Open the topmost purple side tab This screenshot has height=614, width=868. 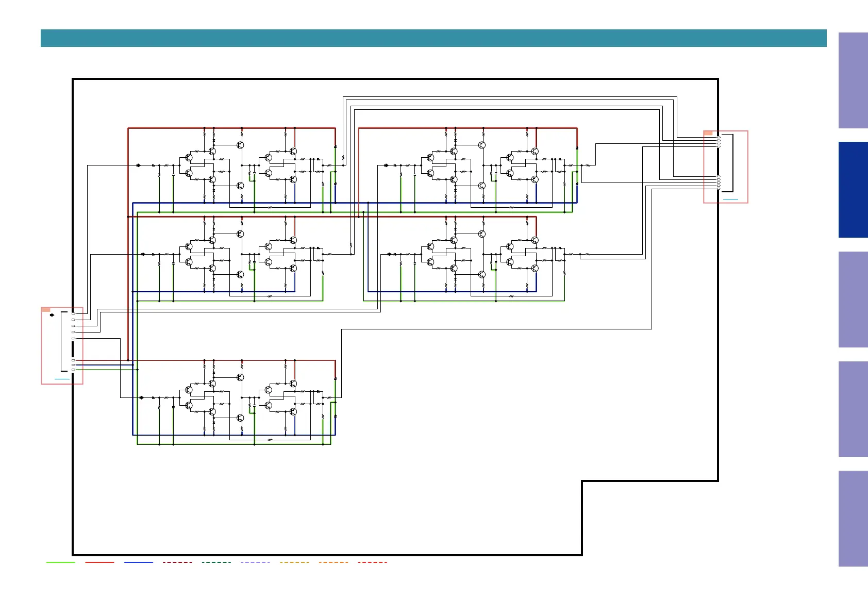pyautogui.click(x=853, y=80)
